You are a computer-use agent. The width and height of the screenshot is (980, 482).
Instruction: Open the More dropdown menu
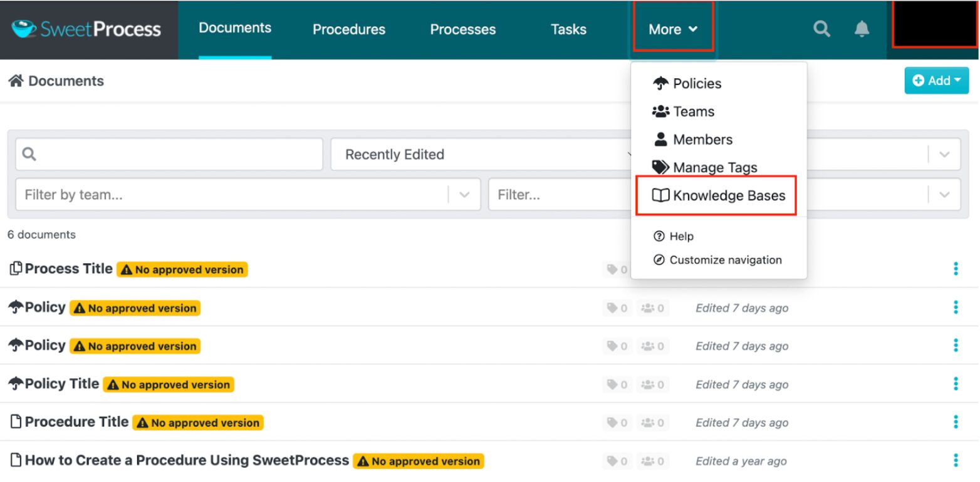[673, 29]
